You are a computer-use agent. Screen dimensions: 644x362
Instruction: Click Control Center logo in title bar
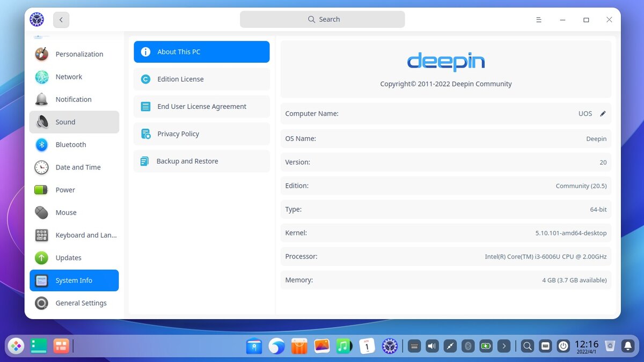coord(36,19)
